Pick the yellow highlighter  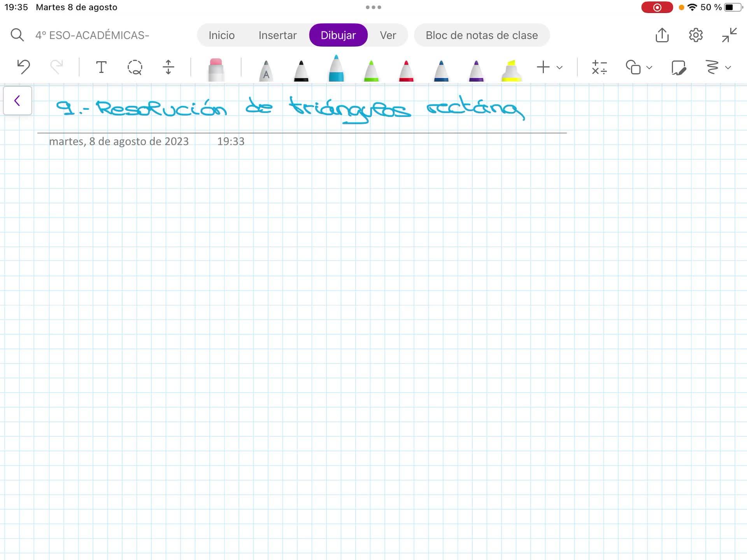pyautogui.click(x=511, y=71)
